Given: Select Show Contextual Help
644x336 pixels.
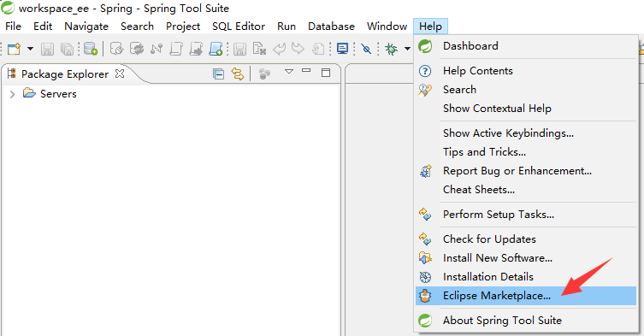Looking at the screenshot, I should pos(526,109).
